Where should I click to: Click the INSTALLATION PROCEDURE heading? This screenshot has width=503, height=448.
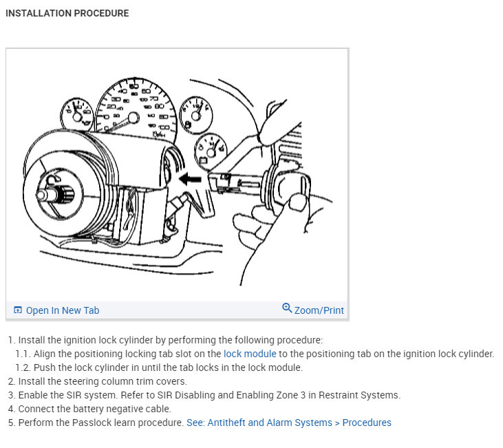coord(67,13)
